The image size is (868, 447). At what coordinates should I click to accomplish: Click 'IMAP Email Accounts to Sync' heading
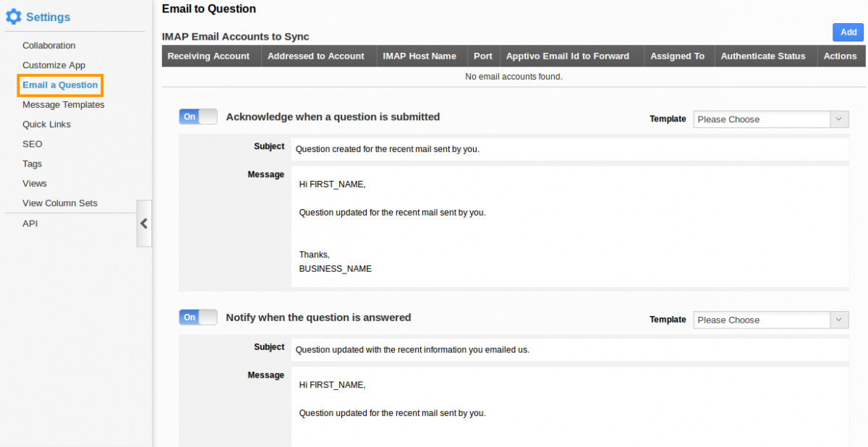[235, 36]
